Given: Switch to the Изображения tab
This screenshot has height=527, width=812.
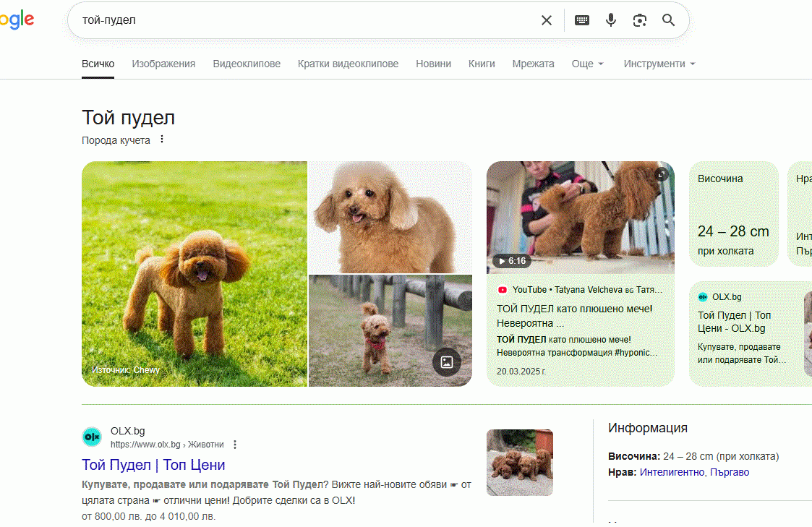Looking at the screenshot, I should click(x=163, y=64).
